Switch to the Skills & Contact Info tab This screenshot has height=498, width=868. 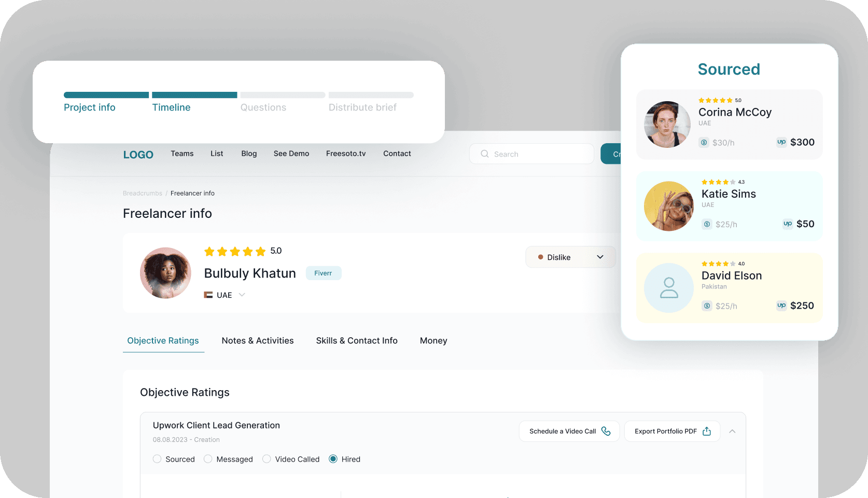(357, 341)
